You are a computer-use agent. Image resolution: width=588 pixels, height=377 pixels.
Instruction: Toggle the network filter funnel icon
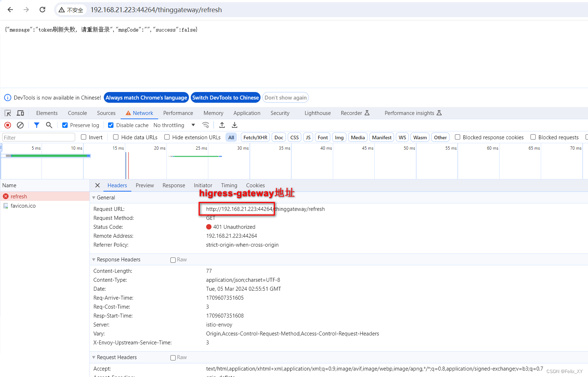(x=37, y=125)
